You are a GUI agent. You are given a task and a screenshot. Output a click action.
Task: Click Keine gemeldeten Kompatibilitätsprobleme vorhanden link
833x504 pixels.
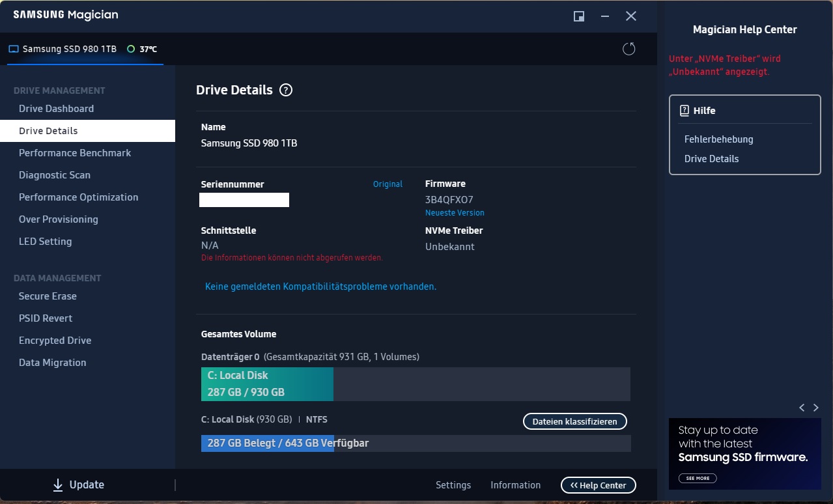tap(320, 287)
